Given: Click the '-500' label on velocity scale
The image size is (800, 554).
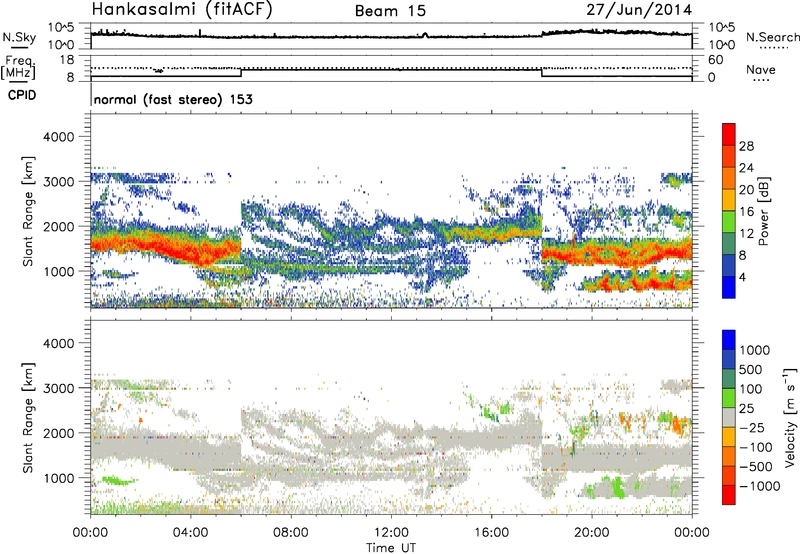Looking at the screenshot, I should (756, 467).
